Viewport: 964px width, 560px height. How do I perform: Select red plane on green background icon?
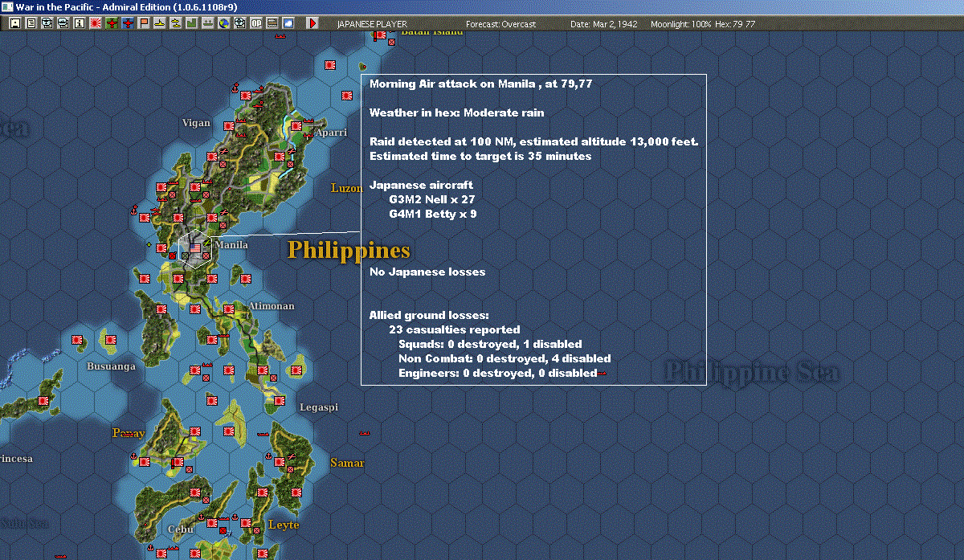111,23
